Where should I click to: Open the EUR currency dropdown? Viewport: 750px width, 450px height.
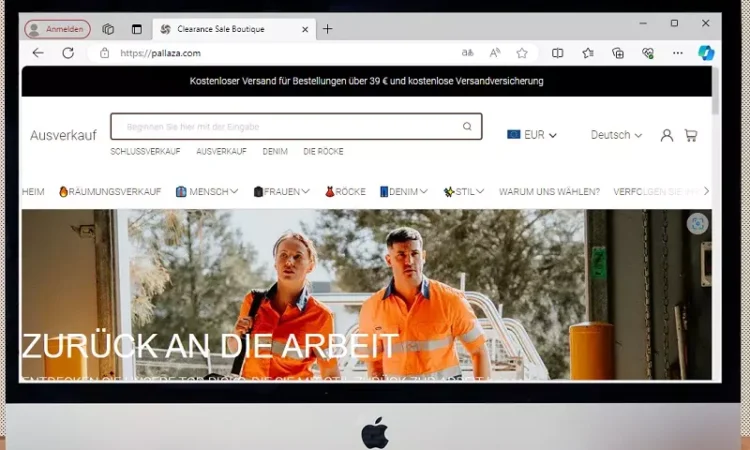point(532,135)
